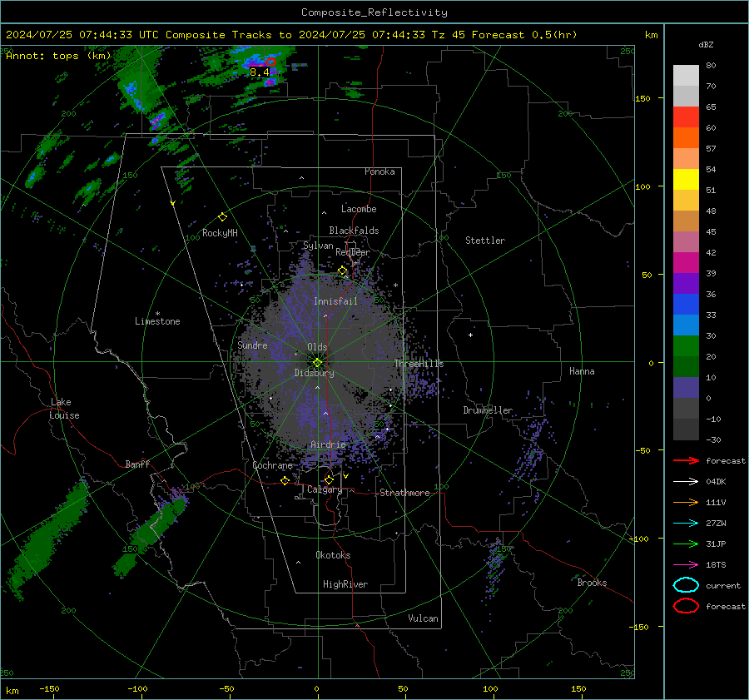
Task: Click the Annot: tops (km) annotation text
Action: 58,56
